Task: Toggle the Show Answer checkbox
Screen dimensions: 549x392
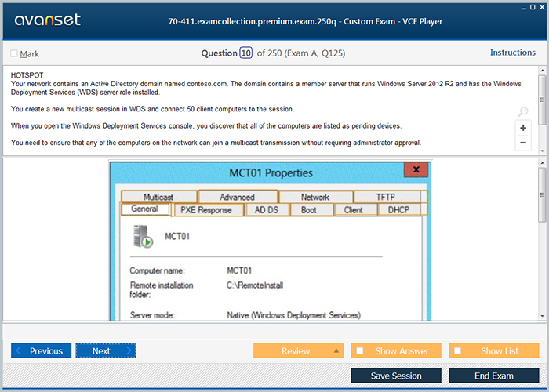Action: (359, 350)
